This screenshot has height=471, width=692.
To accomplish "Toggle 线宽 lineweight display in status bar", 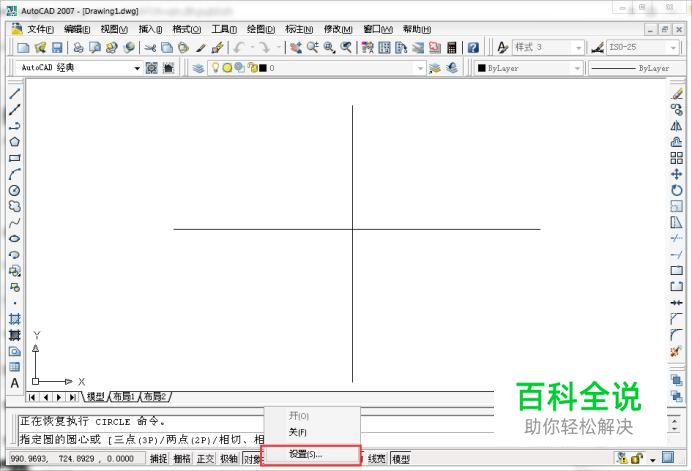I will [376, 459].
